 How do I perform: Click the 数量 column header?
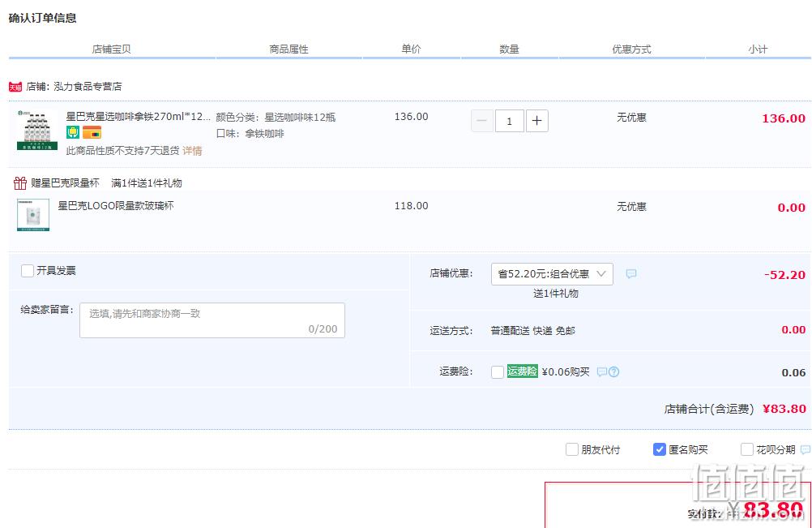(x=509, y=49)
